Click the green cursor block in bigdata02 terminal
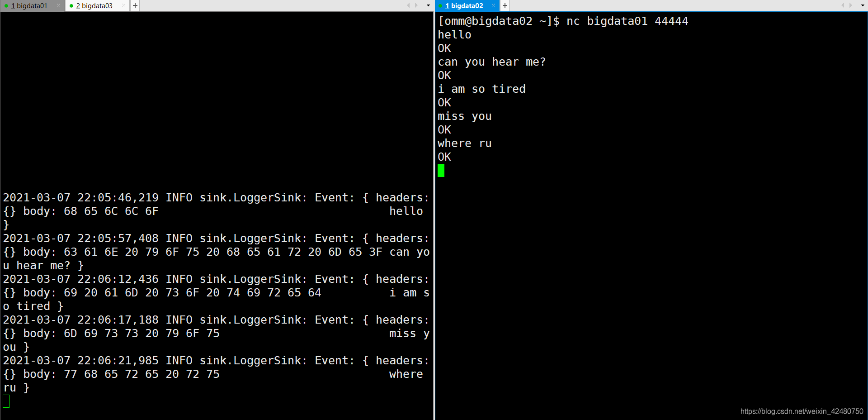868x420 pixels. pyautogui.click(x=441, y=170)
